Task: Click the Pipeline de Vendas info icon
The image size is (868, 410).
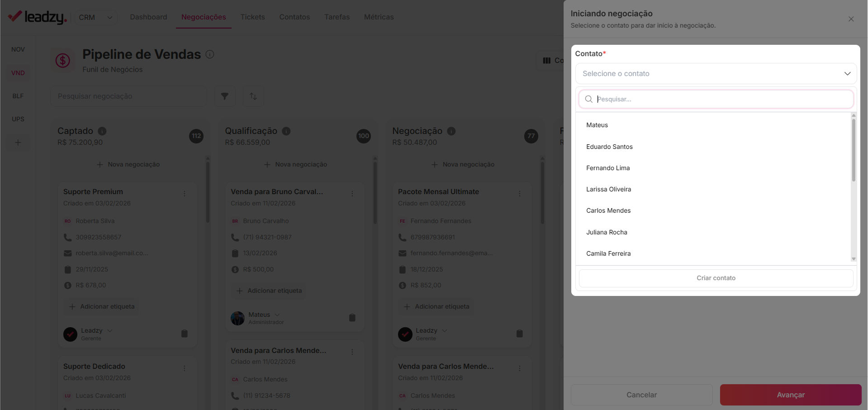Action: [210, 54]
